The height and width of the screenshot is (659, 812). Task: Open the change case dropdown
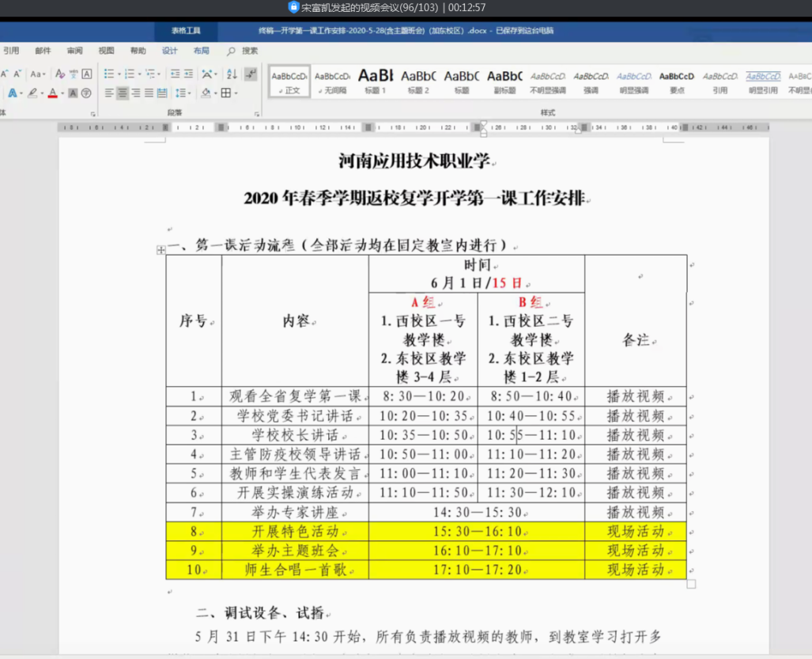[38, 74]
